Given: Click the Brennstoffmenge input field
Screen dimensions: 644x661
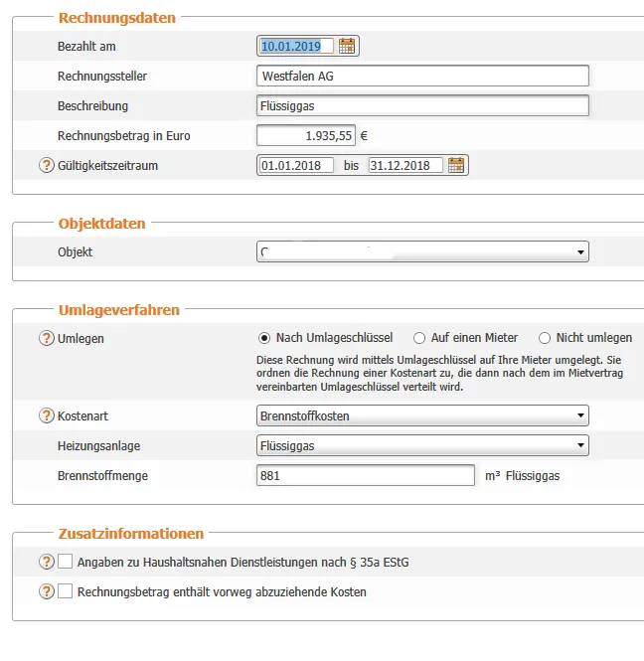Looking at the screenshot, I should click(x=366, y=476).
